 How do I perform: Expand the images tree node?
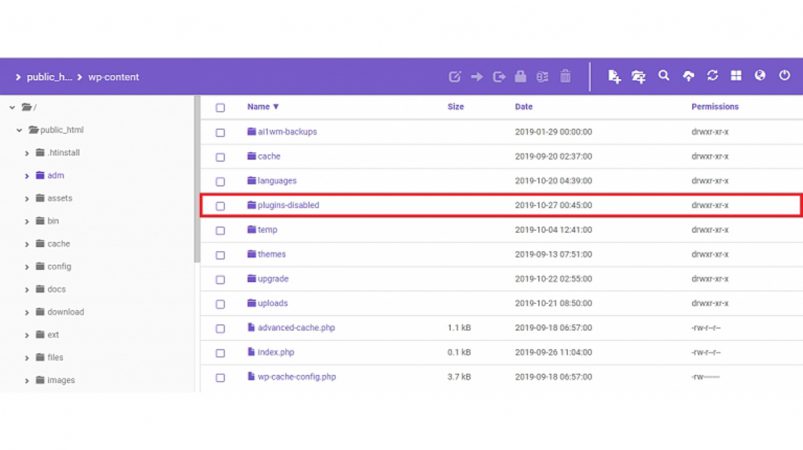click(27, 380)
